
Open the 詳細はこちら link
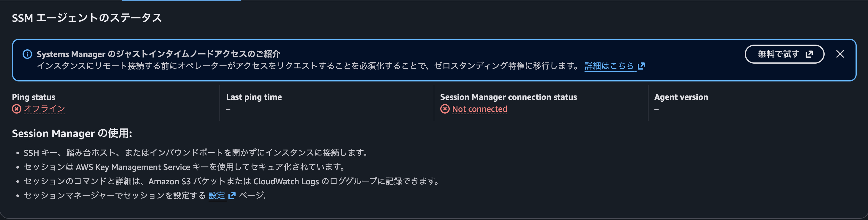point(610,66)
